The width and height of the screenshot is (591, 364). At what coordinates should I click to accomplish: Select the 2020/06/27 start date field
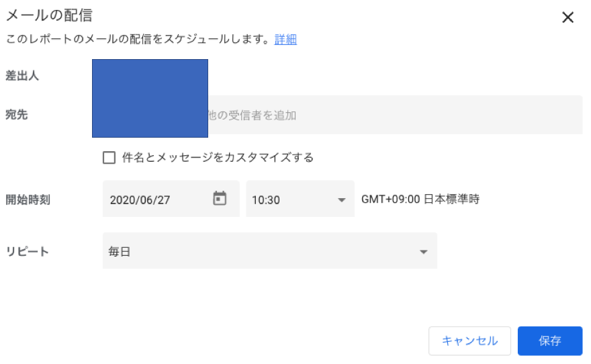point(171,199)
